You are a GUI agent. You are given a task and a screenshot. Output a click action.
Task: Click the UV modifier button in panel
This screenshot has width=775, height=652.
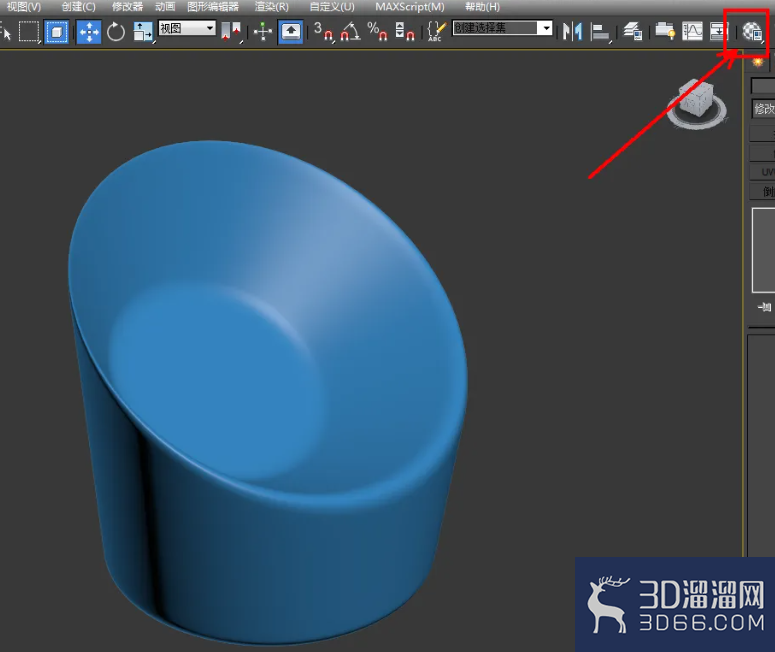click(x=763, y=172)
